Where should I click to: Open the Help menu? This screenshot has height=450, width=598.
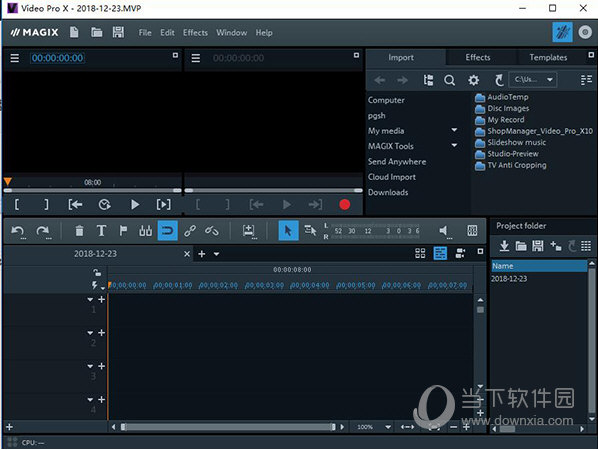pyautogui.click(x=264, y=33)
